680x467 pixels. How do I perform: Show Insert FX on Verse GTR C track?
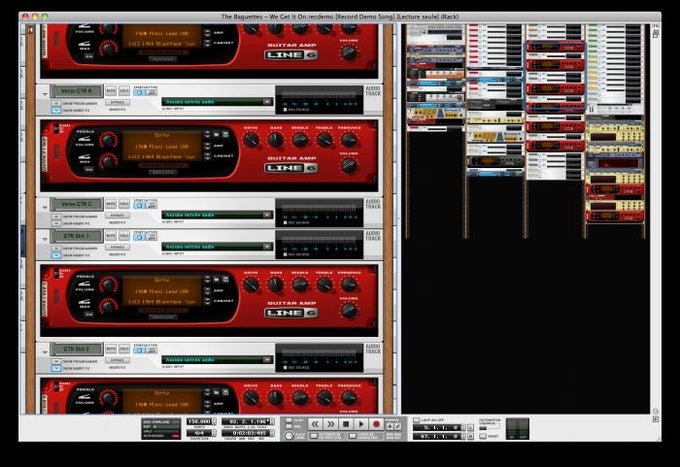tap(56, 223)
